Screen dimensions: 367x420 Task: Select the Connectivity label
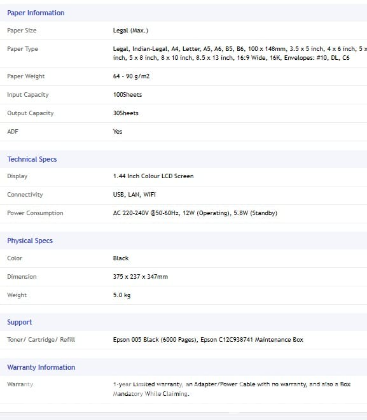pos(25,194)
